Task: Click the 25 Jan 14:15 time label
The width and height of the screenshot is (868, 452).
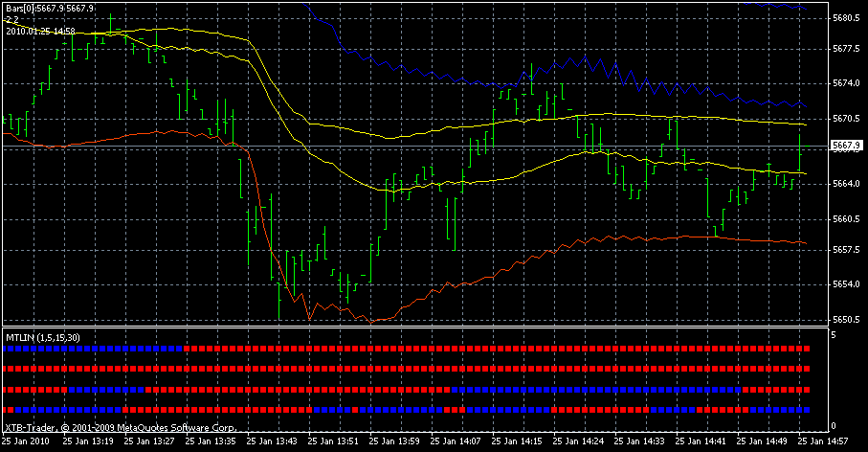Action: tap(517, 441)
